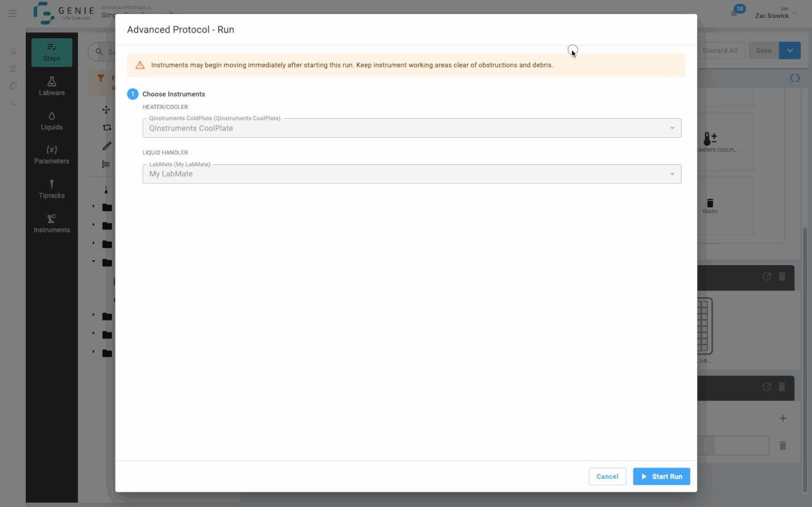Click trash icon beside the bottom input field
This screenshot has width=812, height=507.
coord(782,445)
